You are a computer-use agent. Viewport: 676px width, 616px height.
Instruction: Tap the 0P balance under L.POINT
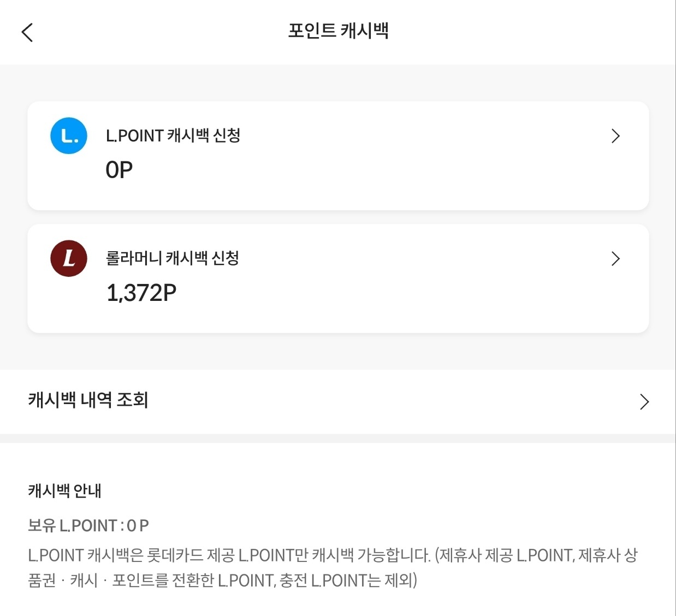(x=118, y=170)
